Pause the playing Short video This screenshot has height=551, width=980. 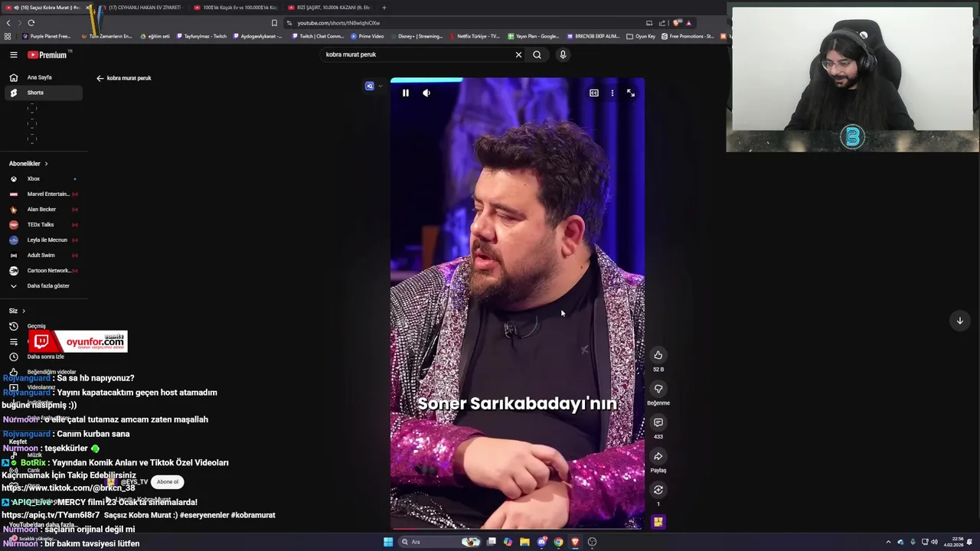[x=406, y=93]
